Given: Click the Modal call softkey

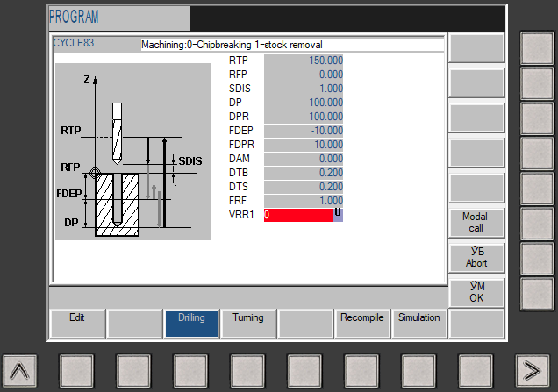Looking at the screenshot, I should pyautogui.click(x=476, y=223).
